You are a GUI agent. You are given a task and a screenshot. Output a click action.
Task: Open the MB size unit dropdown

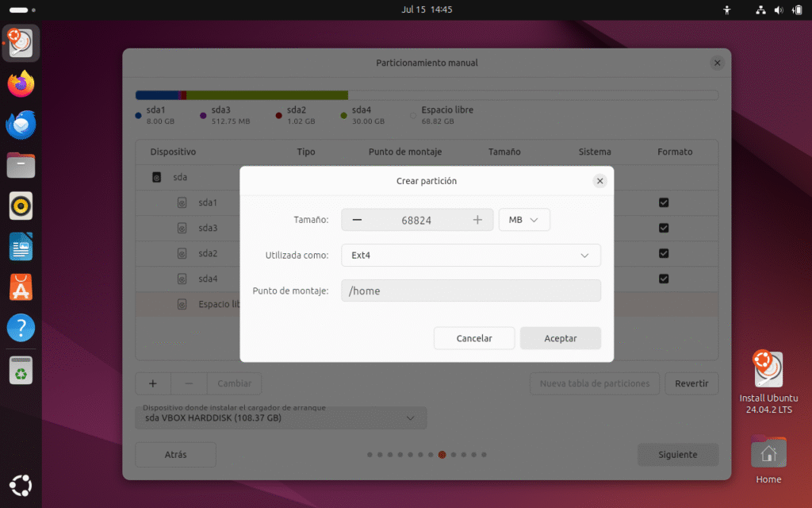pos(524,220)
